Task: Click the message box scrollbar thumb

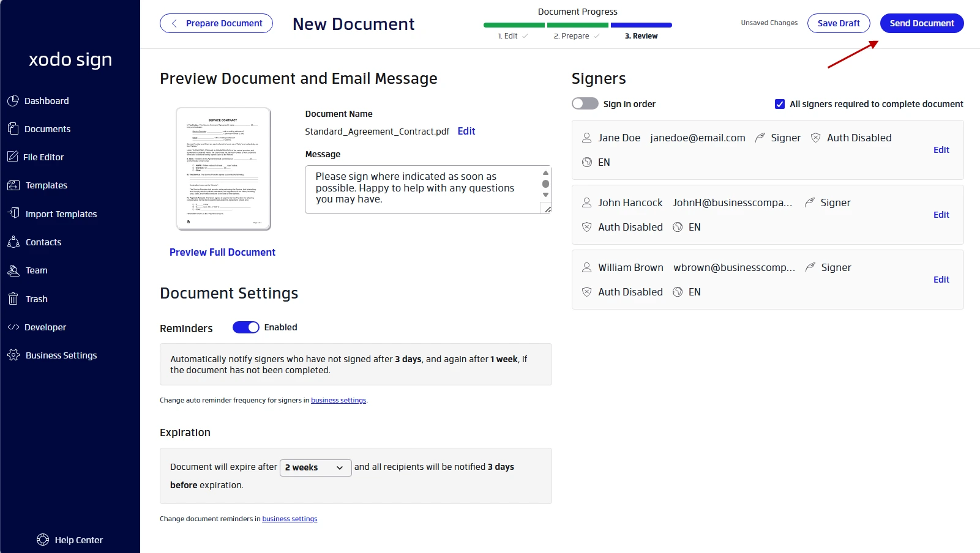Action: (x=545, y=184)
